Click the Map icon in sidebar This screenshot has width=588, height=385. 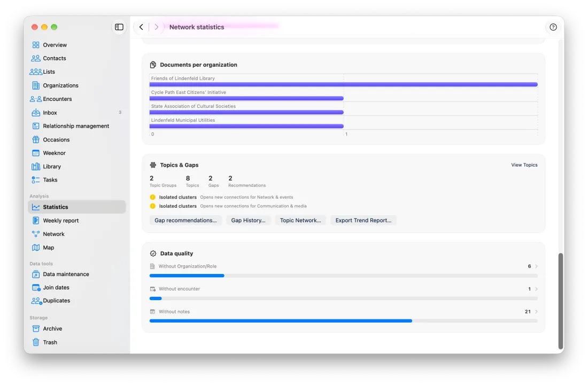point(36,248)
